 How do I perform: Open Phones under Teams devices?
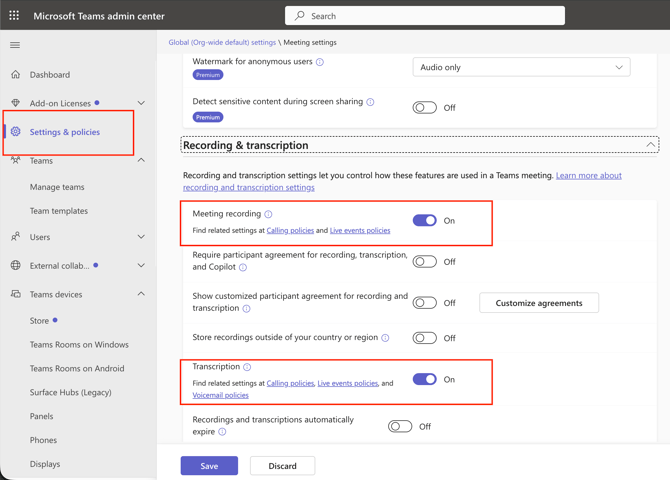click(43, 440)
